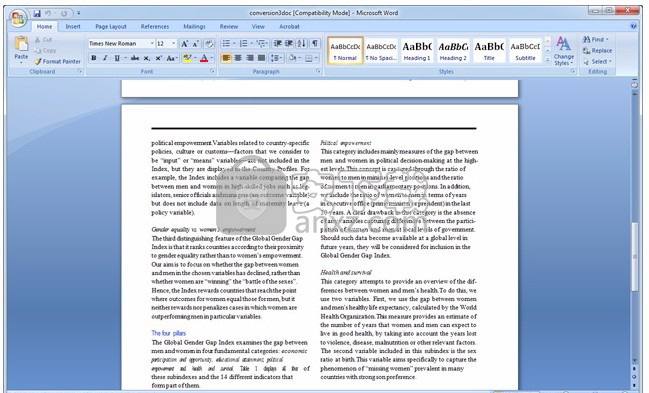Toggle Show/Hide paragraph marks
The image size is (649, 393).
315,43
